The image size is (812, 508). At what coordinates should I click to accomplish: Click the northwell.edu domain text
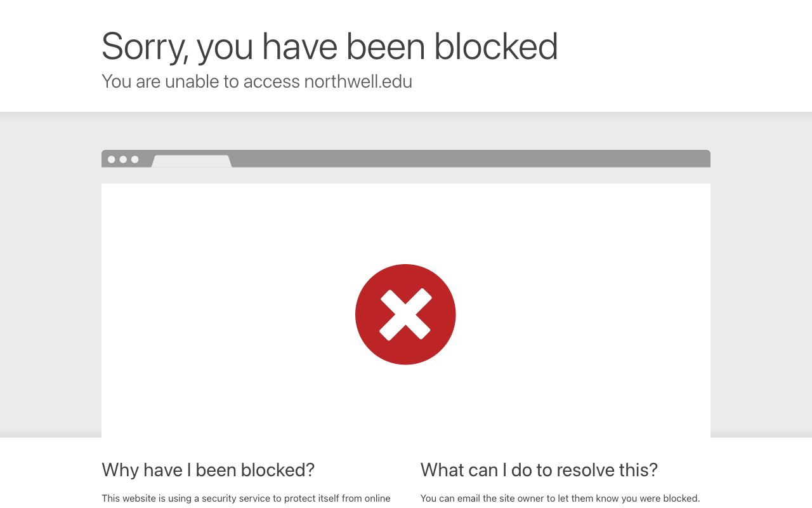[358, 82]
